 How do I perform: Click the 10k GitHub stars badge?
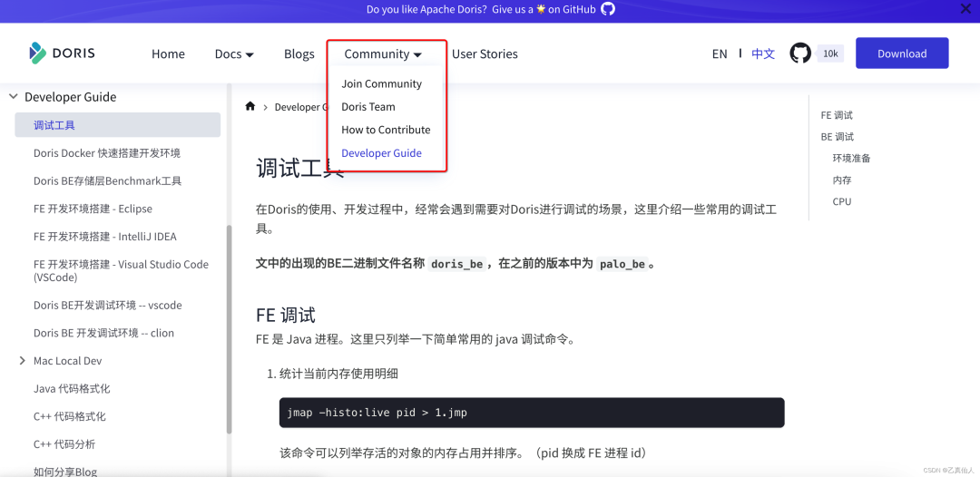[x=830, y=54]
